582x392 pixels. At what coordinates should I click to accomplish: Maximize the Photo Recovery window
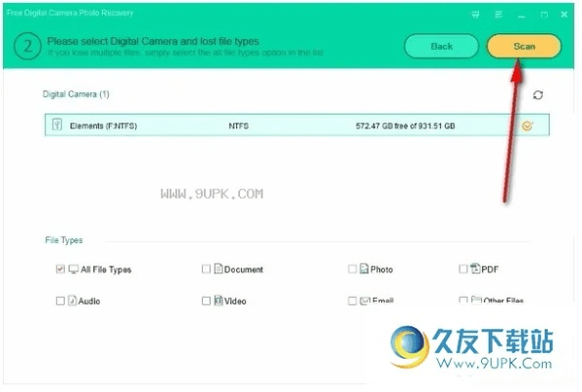(x=544, y=15)
